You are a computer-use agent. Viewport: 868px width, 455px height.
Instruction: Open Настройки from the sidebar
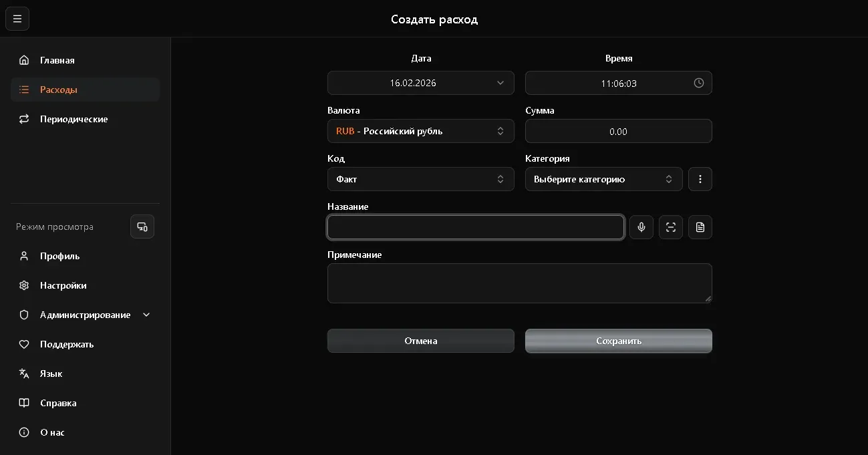coord(63,285)
